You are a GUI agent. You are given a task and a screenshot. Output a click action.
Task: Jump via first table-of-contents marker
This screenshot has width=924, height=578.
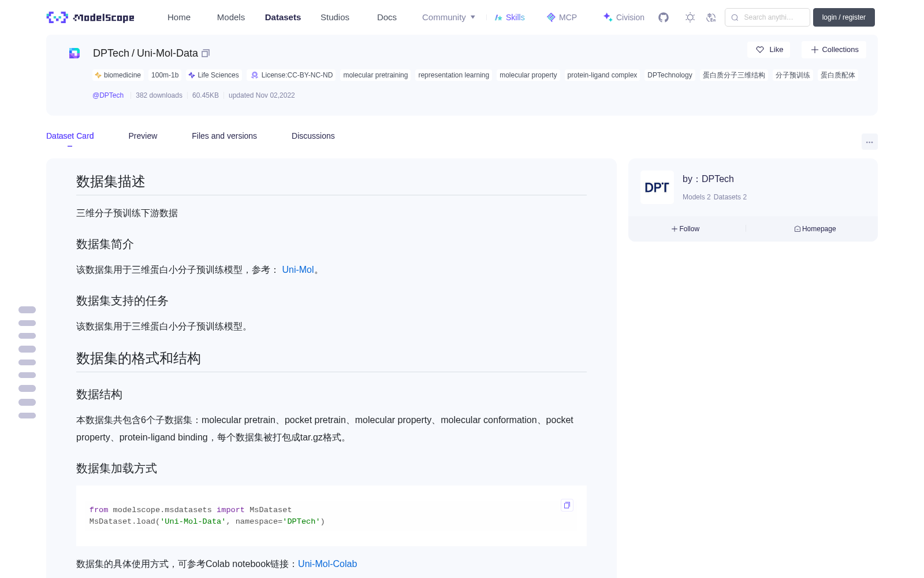click(27, 310)
